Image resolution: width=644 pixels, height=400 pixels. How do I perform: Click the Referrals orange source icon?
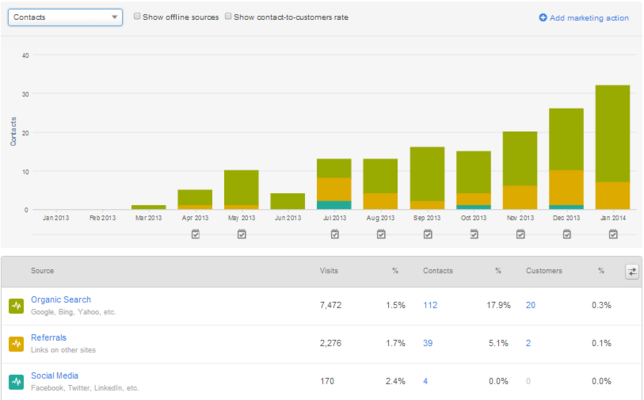click(x=16, y=344)
